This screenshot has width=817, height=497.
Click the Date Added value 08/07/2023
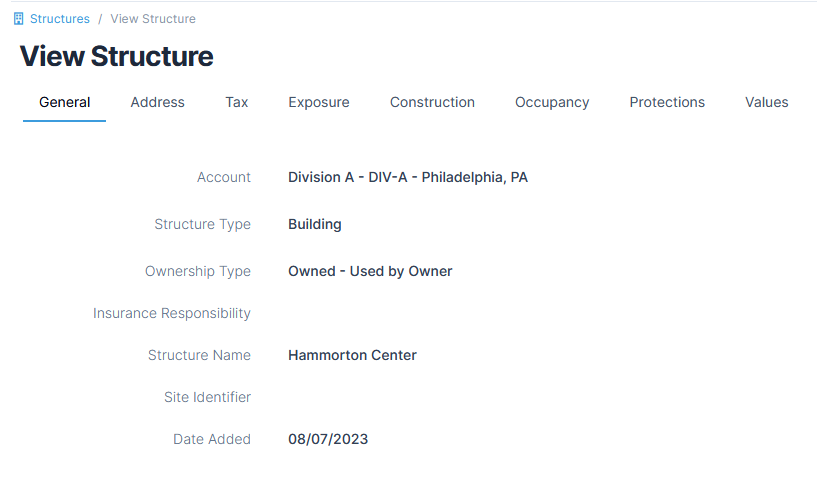(328, 439)
